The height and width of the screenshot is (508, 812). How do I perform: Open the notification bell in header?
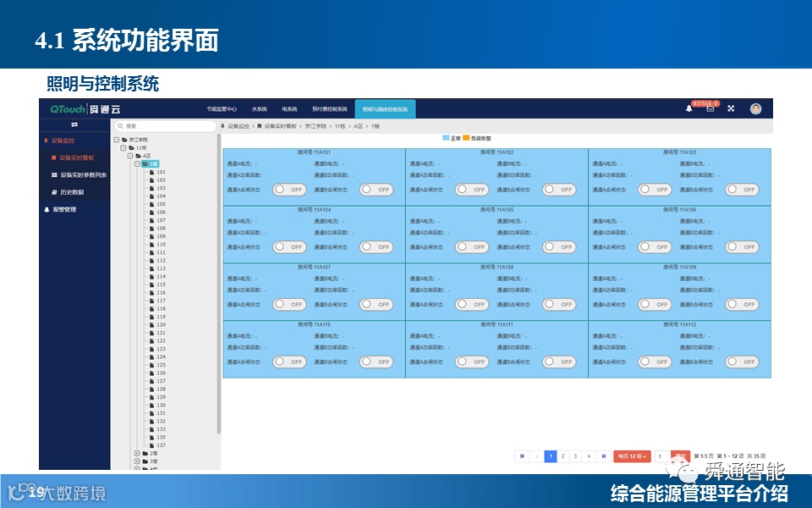[x=689, y=108]
